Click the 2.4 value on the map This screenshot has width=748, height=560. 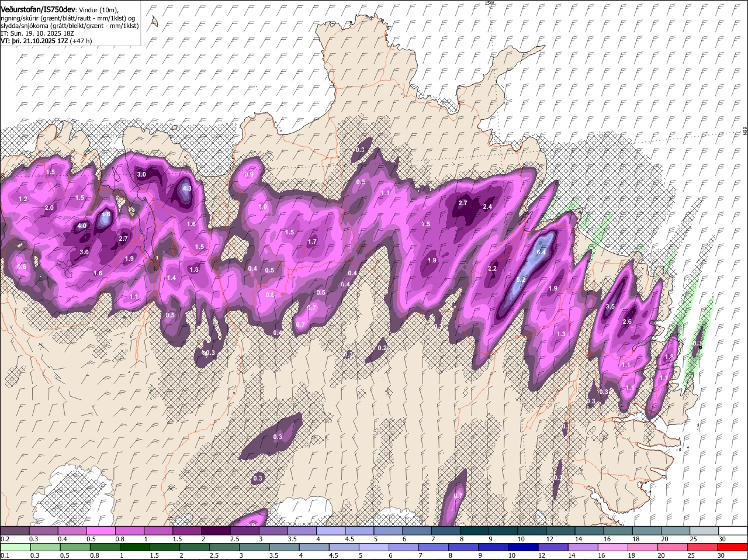tap(487, 206)
